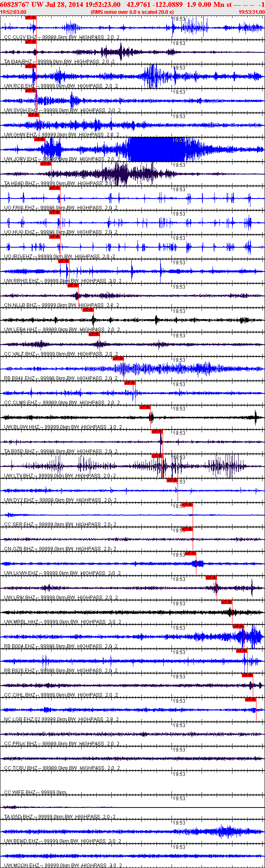Click the red pick marker on UW.JORV

[x=39, y=139]
